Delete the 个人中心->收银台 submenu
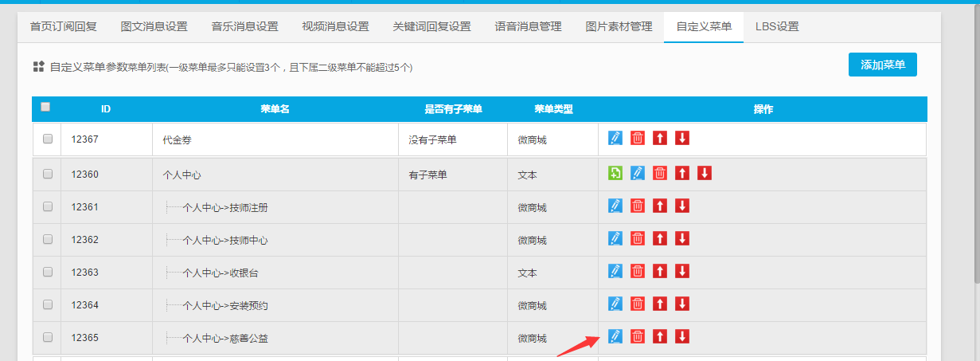 [637, 271]
